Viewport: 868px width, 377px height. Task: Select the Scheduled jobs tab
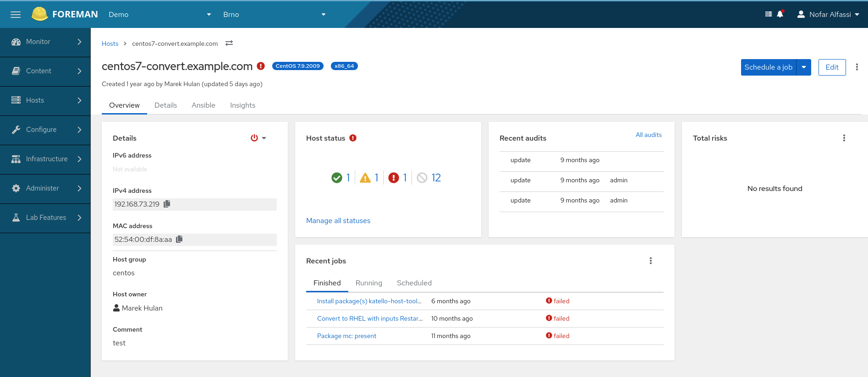pos(414,283)
